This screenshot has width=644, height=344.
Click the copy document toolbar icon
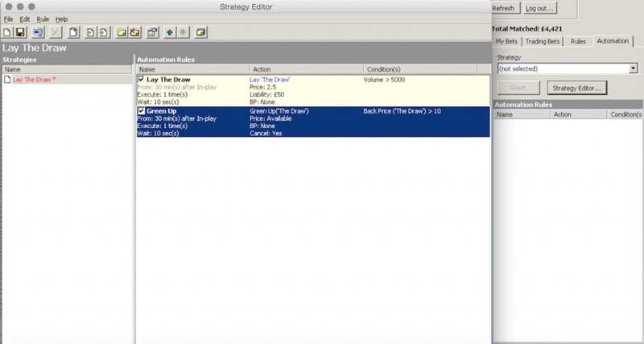[73, 32]
